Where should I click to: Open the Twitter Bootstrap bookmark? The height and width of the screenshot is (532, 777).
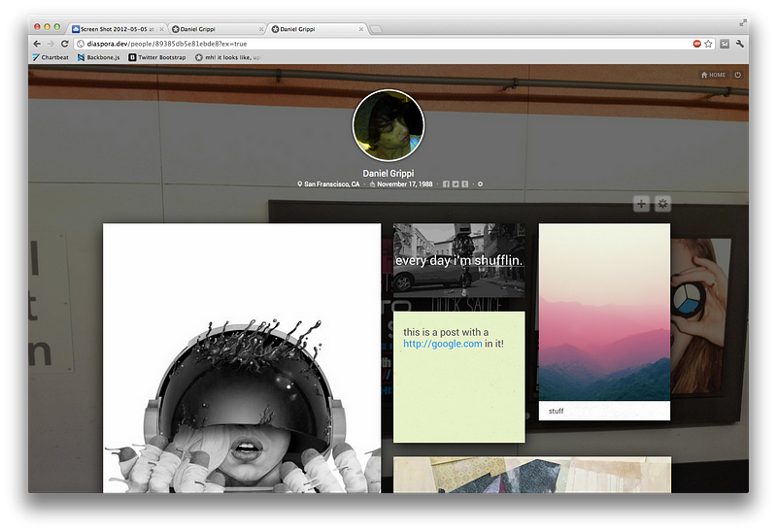[x=157, y=57]
